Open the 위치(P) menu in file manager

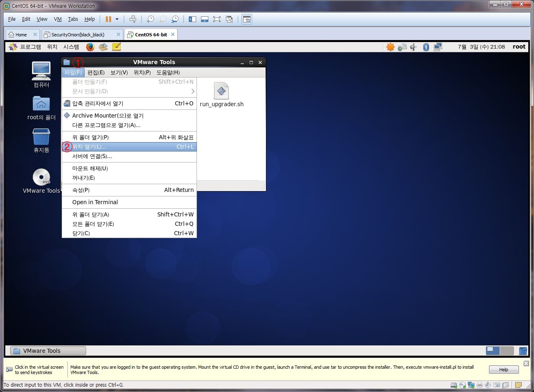pos(142,73)
